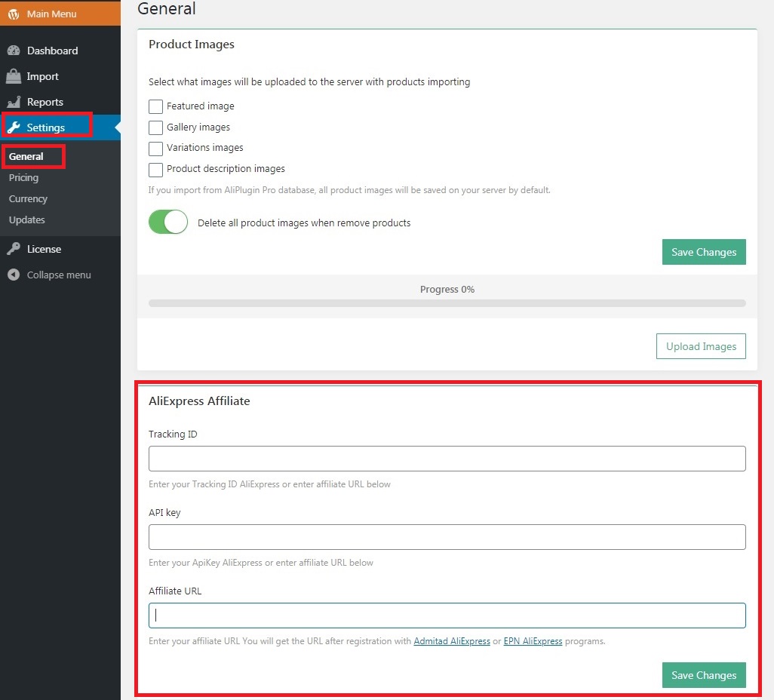Click the Settings wrench icon

14,127
